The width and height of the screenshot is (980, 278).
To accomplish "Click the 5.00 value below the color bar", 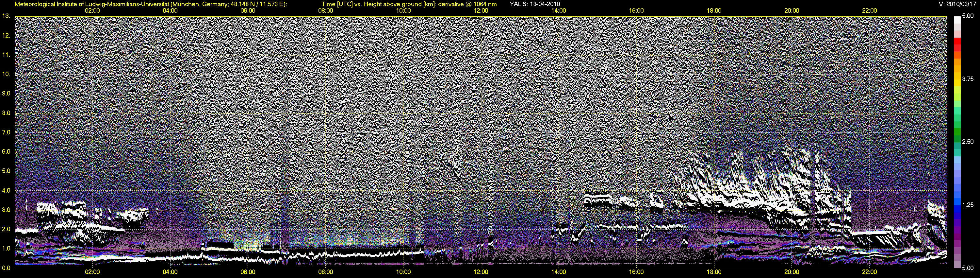I will tap(968, 268).
